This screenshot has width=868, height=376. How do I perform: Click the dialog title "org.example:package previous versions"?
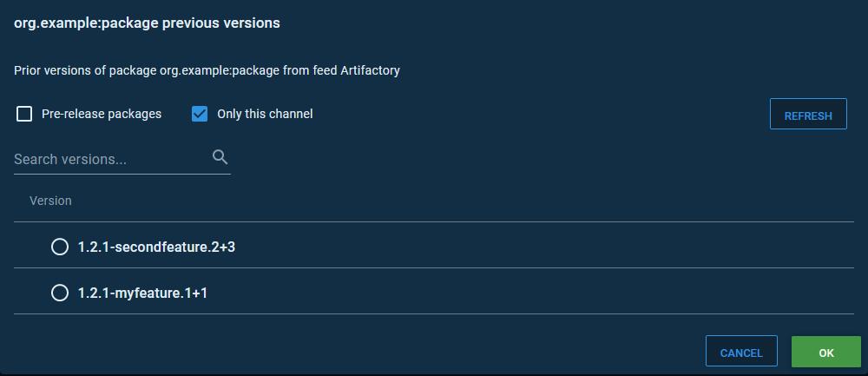147,23
